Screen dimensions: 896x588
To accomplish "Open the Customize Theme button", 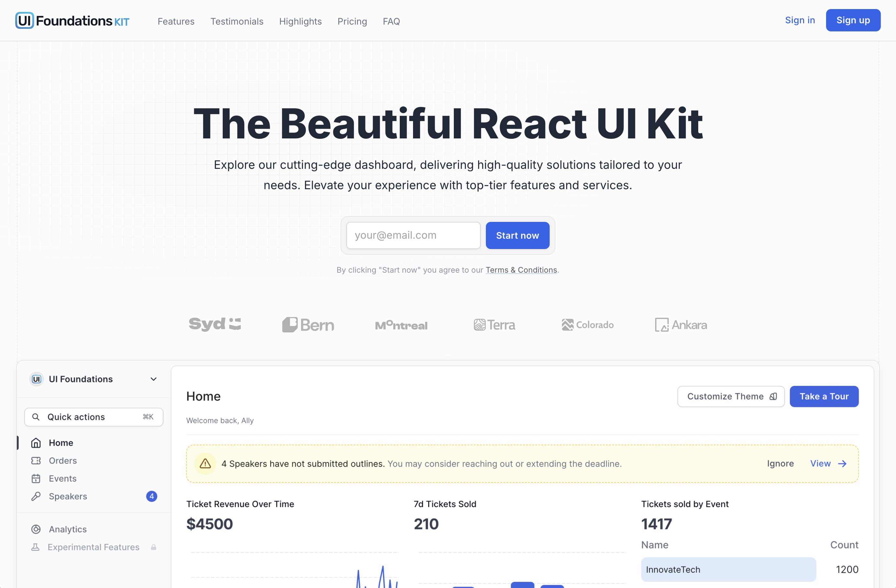I will [731, 396].
